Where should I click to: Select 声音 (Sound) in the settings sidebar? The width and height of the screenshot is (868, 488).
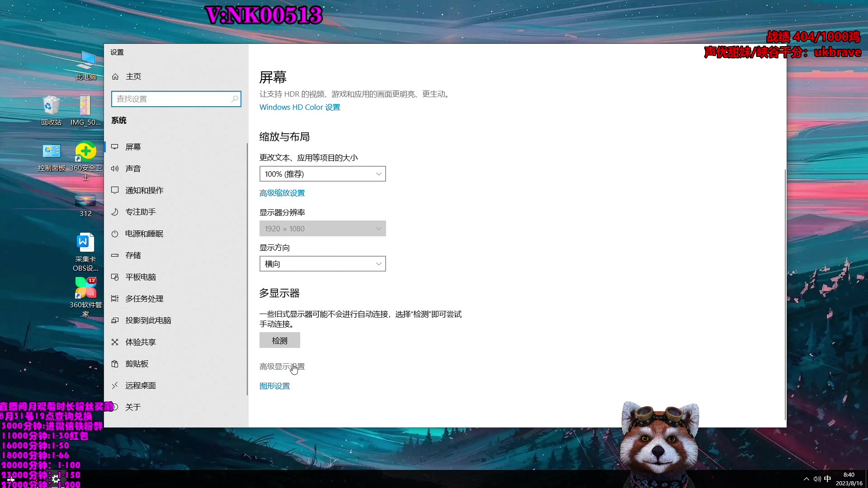[133, 168]
